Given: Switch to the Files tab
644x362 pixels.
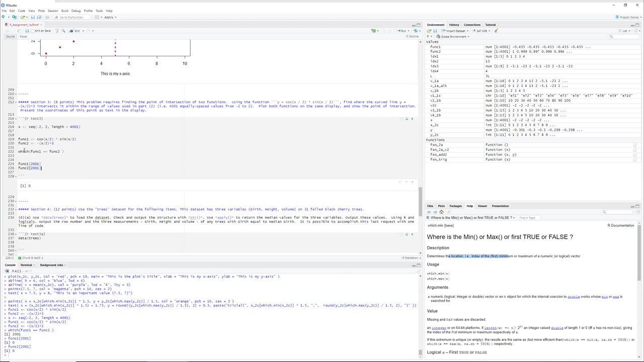Looking at the screenshot, I should [x=430, y=206].
